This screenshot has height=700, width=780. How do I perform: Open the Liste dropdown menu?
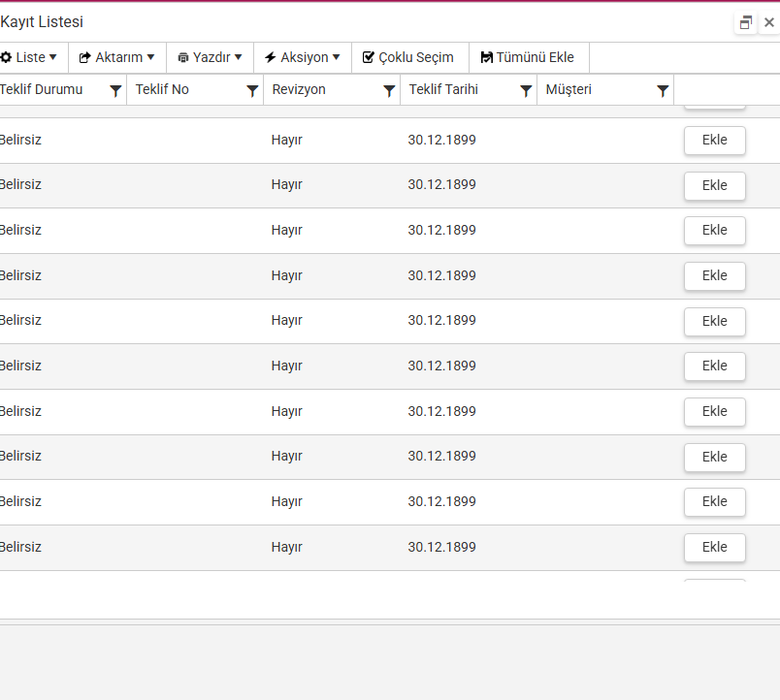(29, 57)
